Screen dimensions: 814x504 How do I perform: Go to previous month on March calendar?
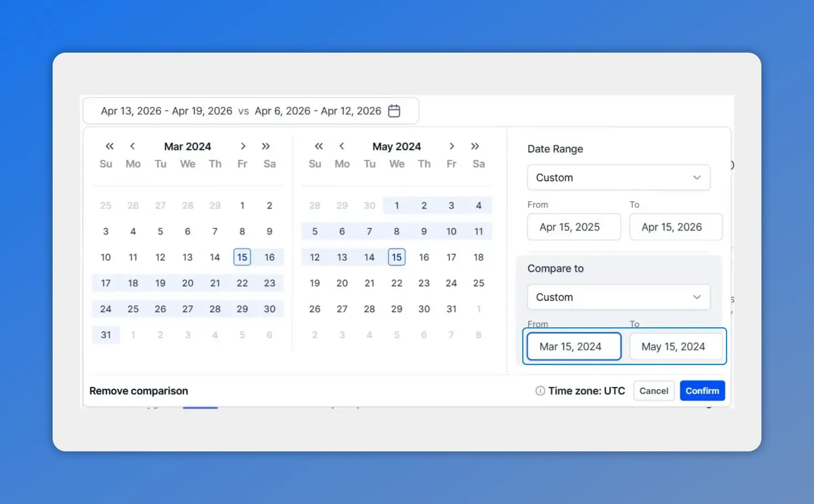(x=132, y=146)
